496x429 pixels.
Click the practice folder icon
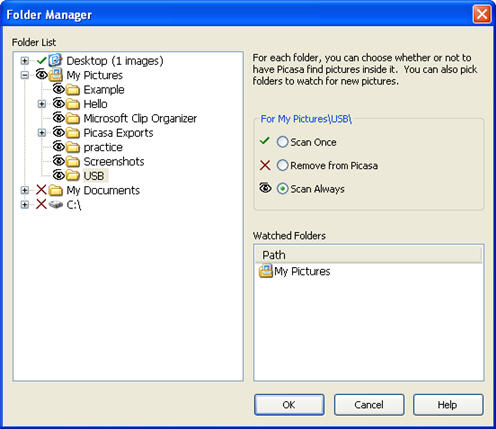73,147
